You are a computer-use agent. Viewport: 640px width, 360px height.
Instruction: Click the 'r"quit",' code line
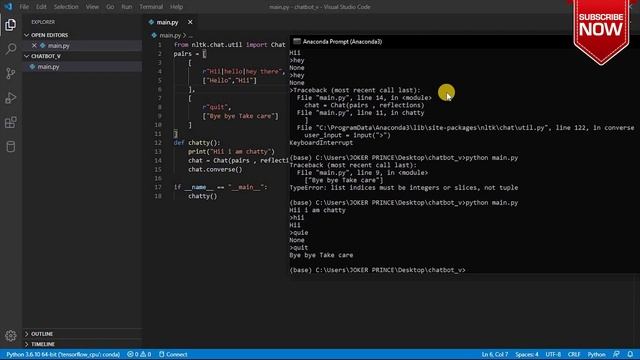(217, 107)
